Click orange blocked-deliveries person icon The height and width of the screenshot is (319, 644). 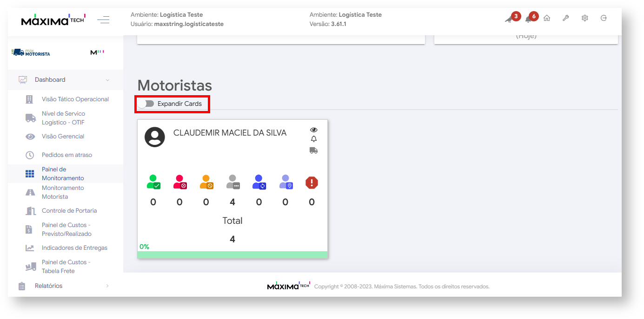(206, 182)
